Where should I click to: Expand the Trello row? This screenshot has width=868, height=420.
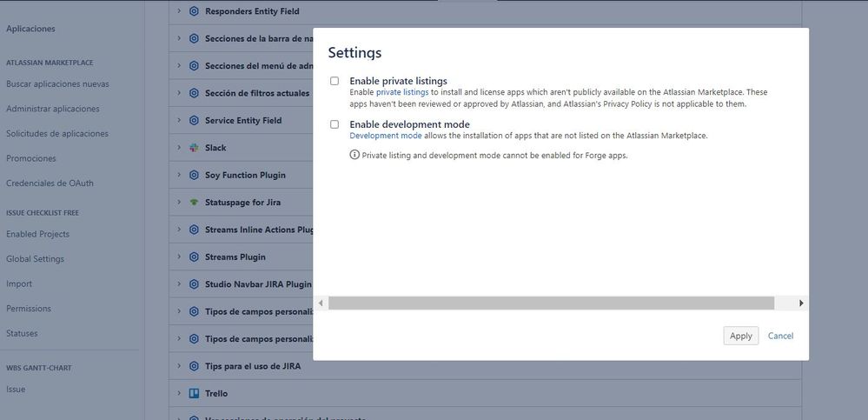(179, 393)
